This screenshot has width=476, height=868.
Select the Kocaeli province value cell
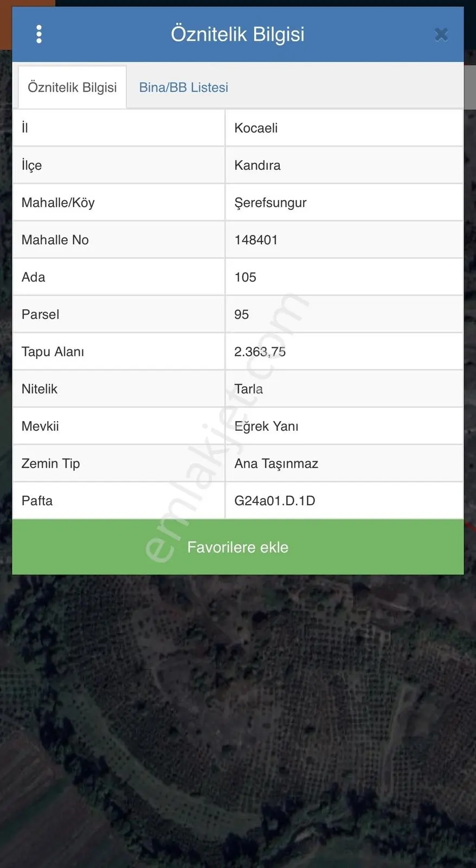344,128
